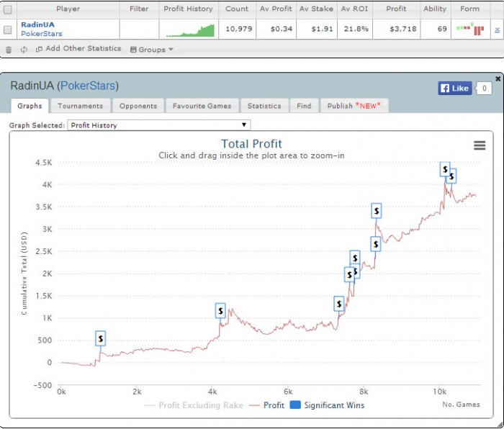
Task: Toggle the Profit legend series
Action: click(267, 405)
